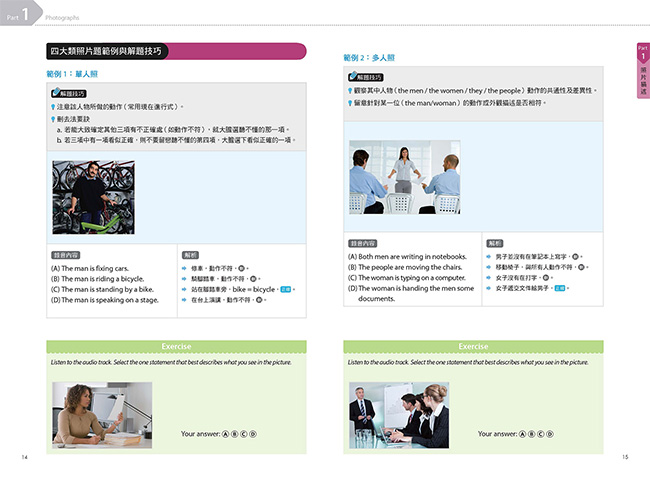Click the 範例 2：多人照 heading

pyautogui.click(x=369, y=58)
